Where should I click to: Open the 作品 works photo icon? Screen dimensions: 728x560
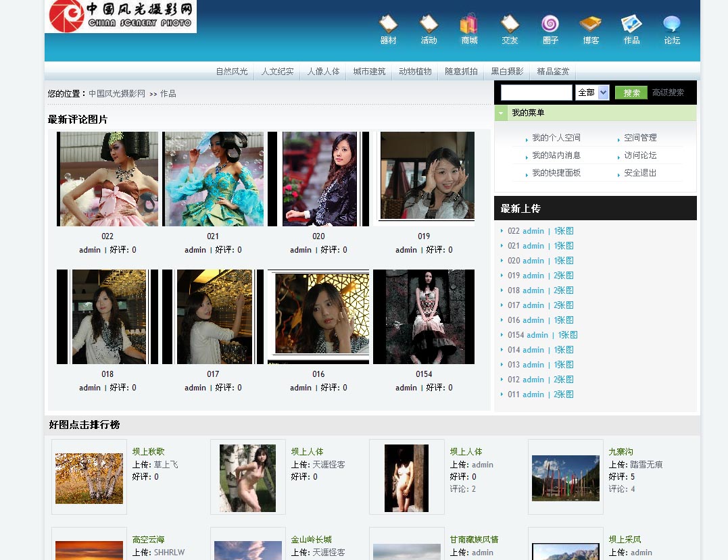(x=631, y=29)
